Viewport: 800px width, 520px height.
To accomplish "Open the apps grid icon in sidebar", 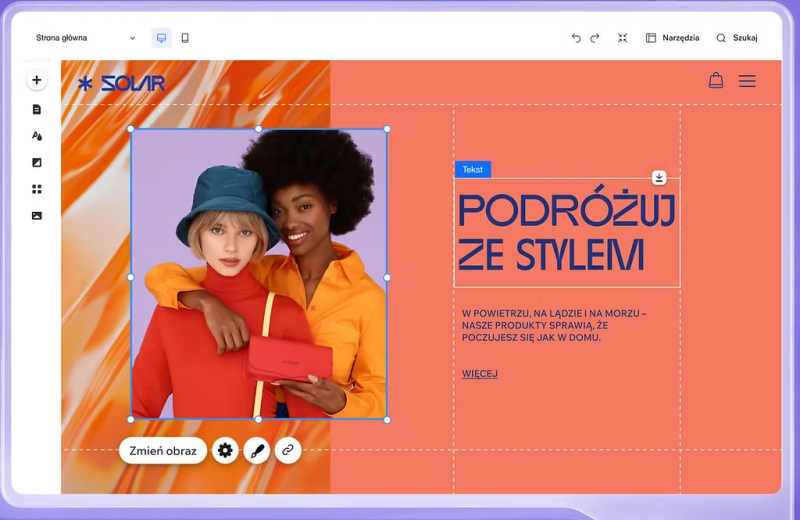I will tap(37, 189).
